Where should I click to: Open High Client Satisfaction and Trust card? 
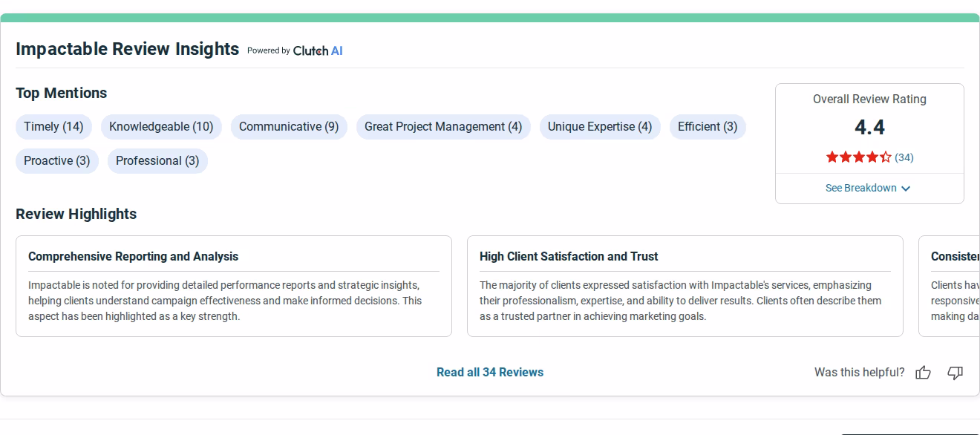[685, 287]
